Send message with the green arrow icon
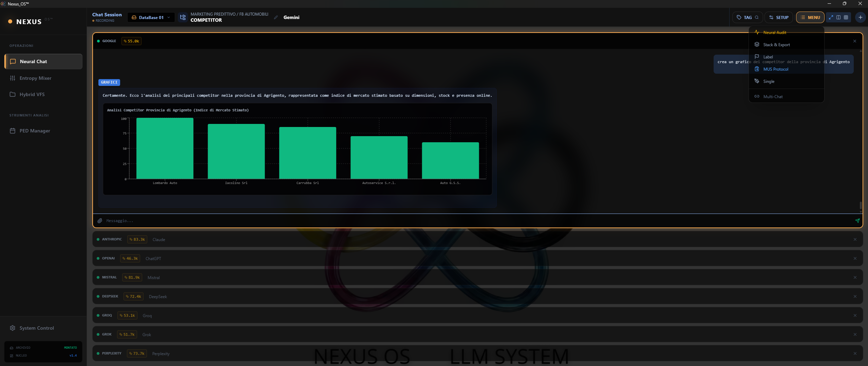Viewport: 868px width, 366px height. [857, 221]
